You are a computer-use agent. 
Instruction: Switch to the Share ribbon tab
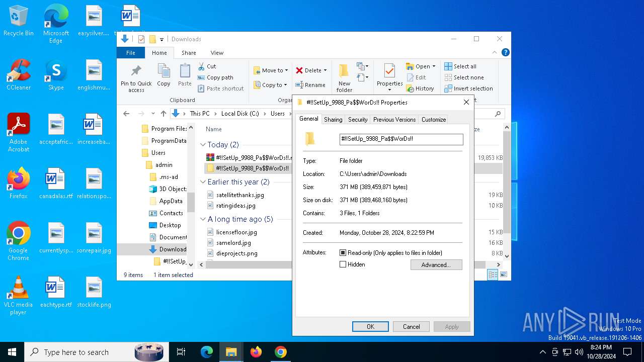point(189,53)
